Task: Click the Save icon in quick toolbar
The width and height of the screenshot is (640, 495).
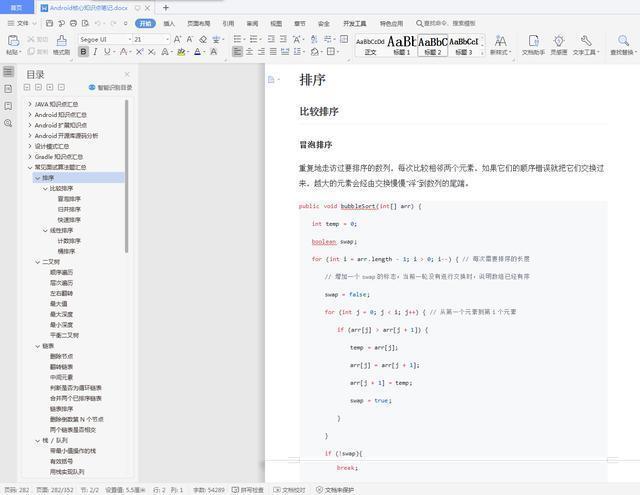Action: point(49,23)
